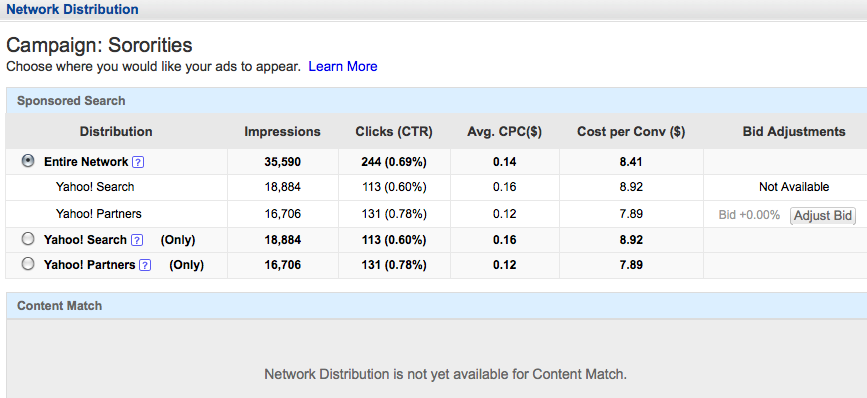Click the 35,590 impressions value
The width and height of the screenshot is (867, 398).
(283, 162)
